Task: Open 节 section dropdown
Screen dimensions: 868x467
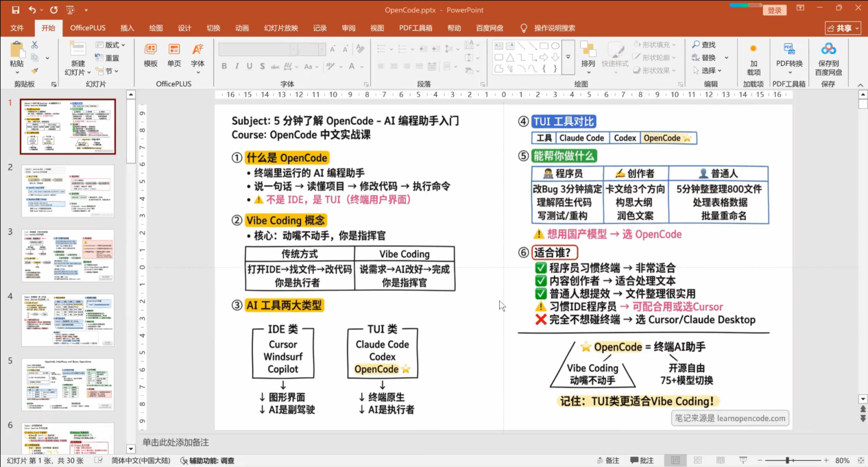Action: pos(108,71)
